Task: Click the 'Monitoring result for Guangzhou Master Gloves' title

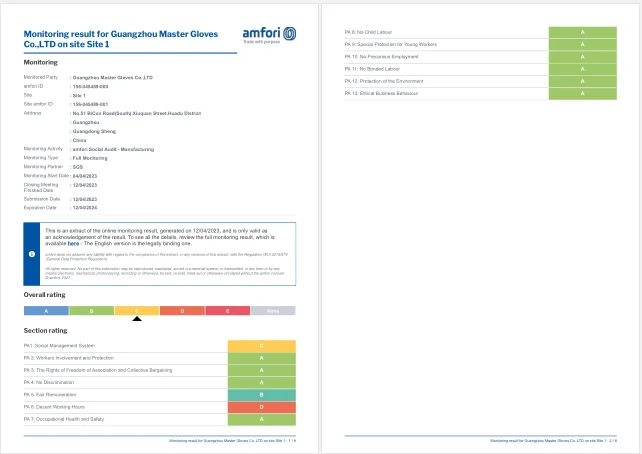Action: coord(121,39)
